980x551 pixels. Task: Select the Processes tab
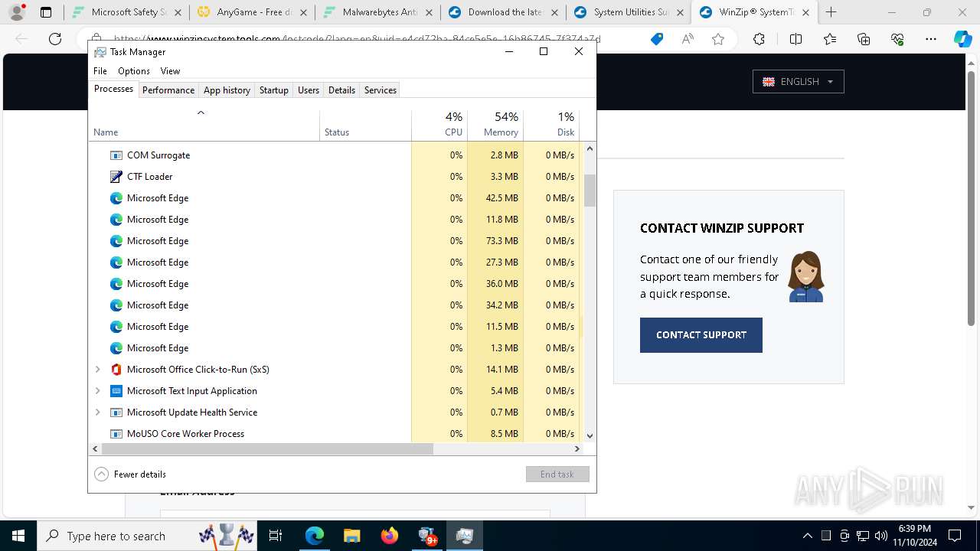(113, 89)
